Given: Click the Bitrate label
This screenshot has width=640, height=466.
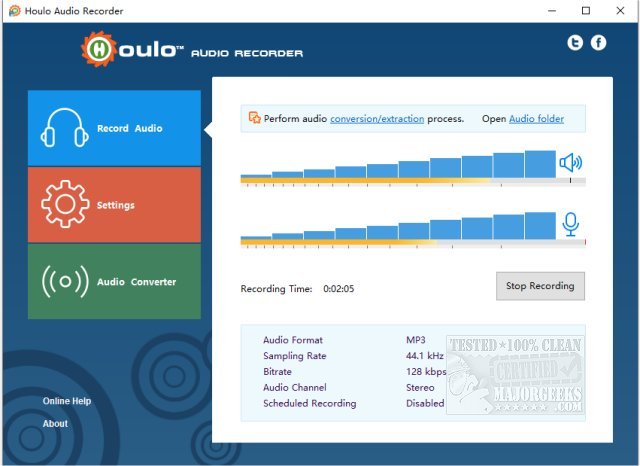Looking at the screenshot, I should [x=278, y=372].
